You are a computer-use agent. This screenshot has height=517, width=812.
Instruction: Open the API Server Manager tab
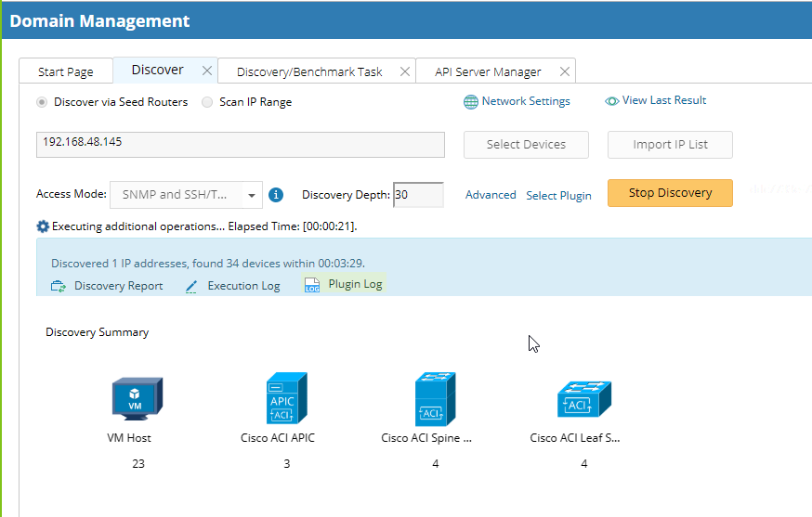point(488,71)
